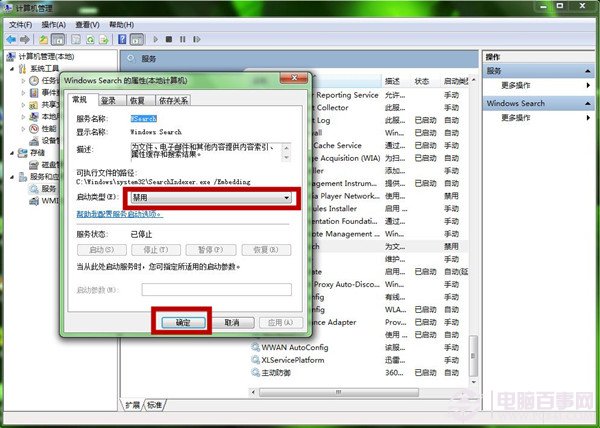Select the event viewer icon
The height and width of the screenshot is (428, 600).
34,93
